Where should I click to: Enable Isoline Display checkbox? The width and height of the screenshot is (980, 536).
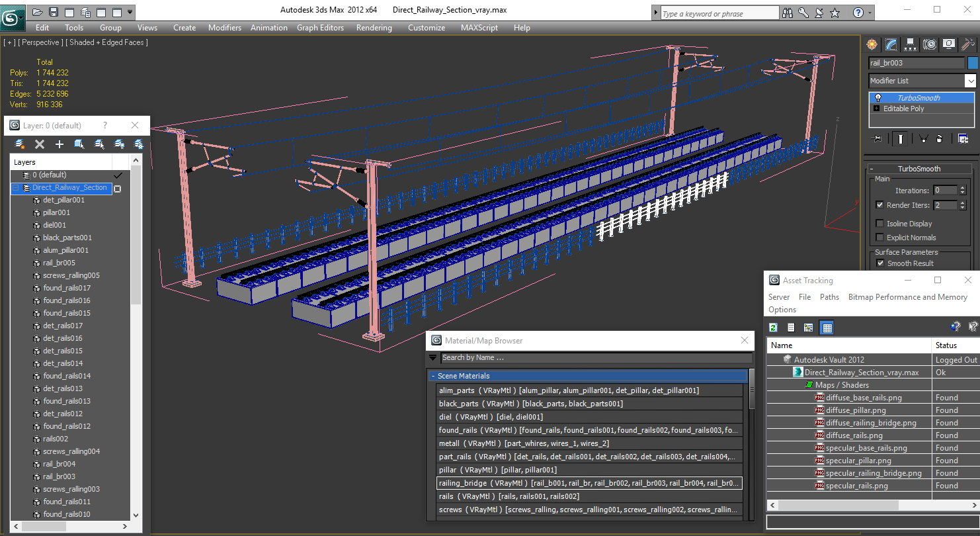tap(879, 224)
